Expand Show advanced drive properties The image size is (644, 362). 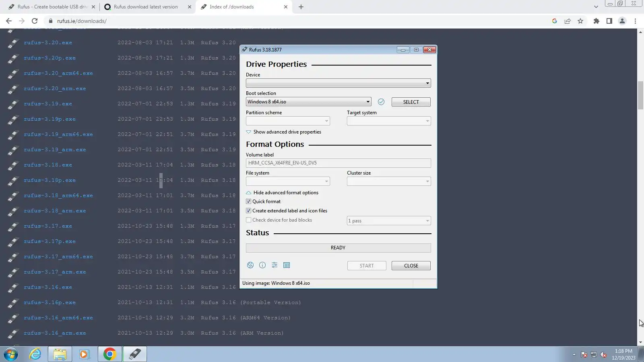tap(284, 132)
